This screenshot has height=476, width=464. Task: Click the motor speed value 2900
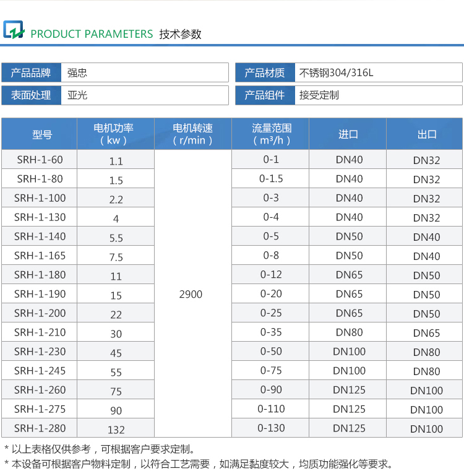[191, 294]
